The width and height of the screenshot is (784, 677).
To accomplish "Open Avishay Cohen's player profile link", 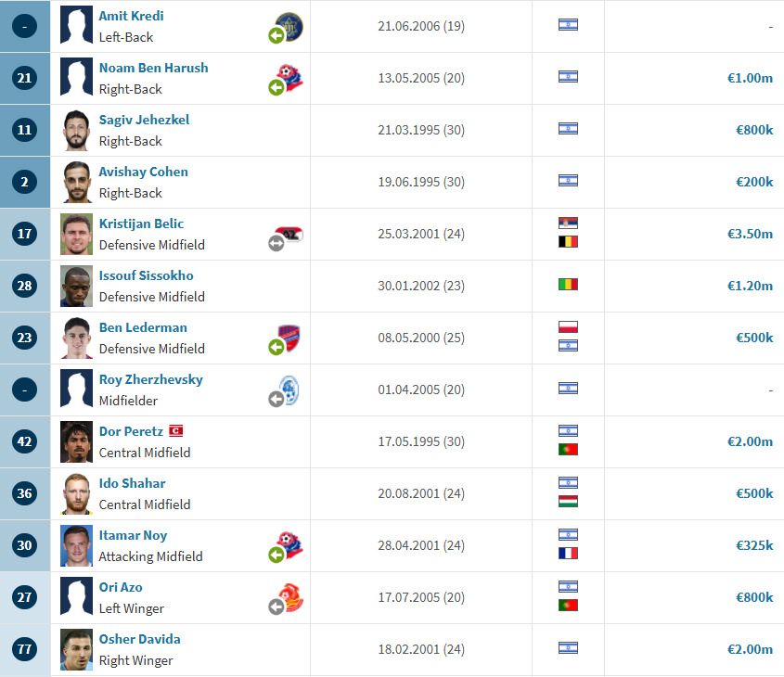I will click(144, 172).
